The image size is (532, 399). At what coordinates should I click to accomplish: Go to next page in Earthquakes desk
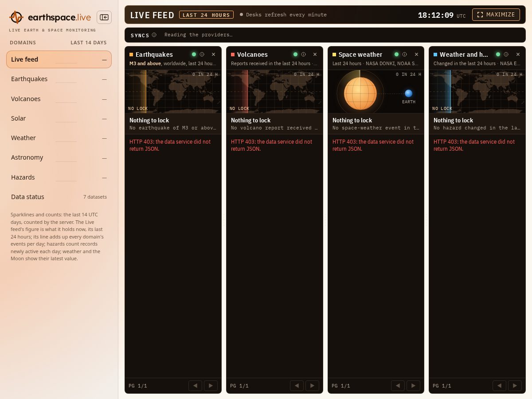click(x=211, y=386)
